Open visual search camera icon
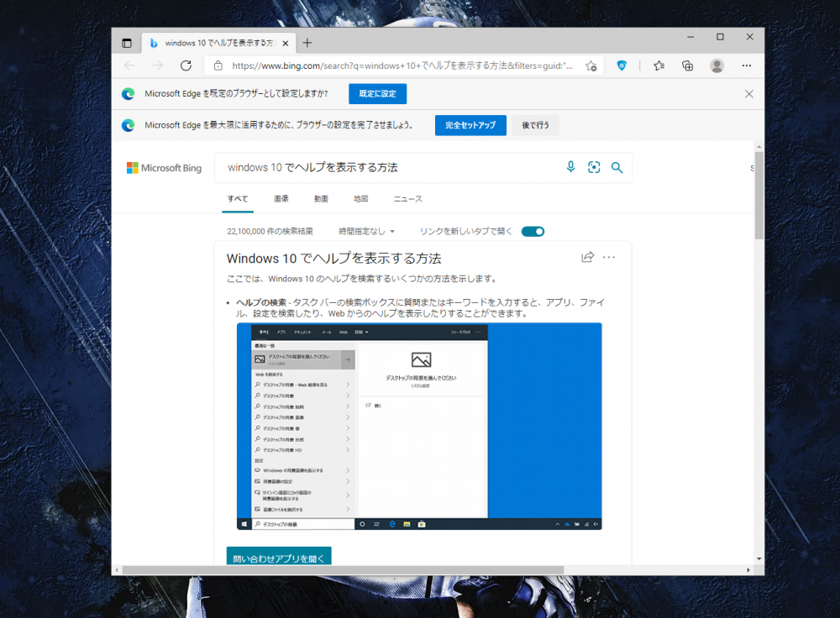 pyautogui.click(x=594, y=167)
